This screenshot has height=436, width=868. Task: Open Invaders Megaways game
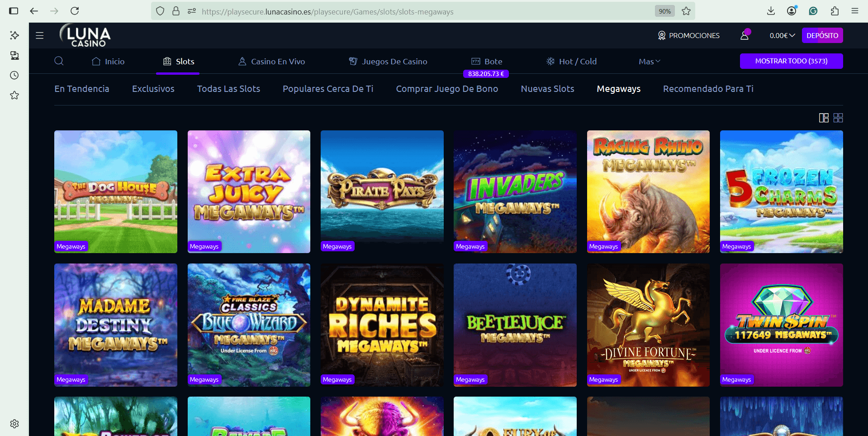515,192
